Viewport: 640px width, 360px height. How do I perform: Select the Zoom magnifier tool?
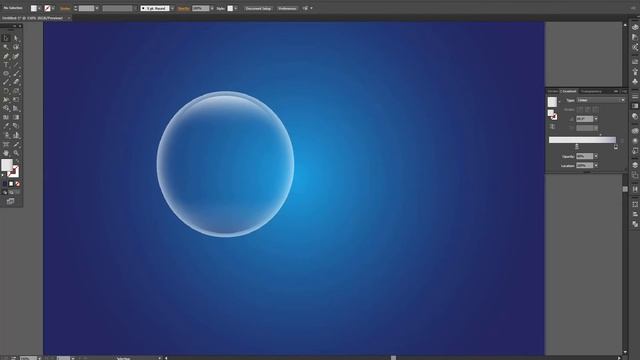(x=16, y=153)
